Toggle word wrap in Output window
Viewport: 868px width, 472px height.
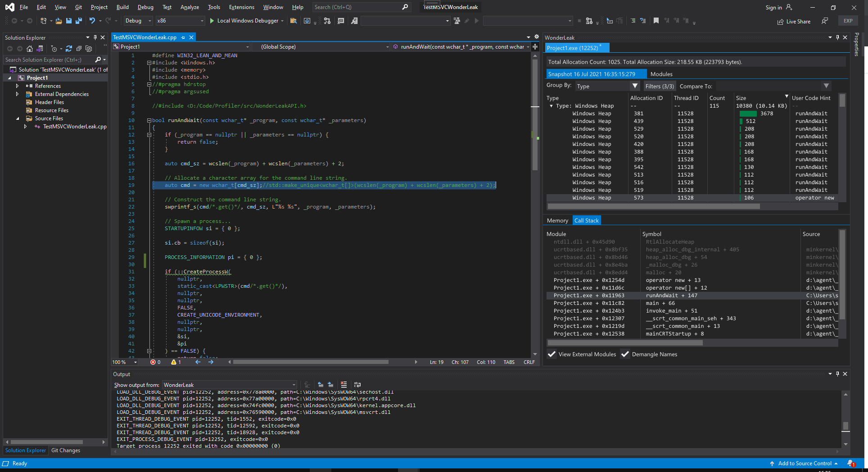pos(357,385)
